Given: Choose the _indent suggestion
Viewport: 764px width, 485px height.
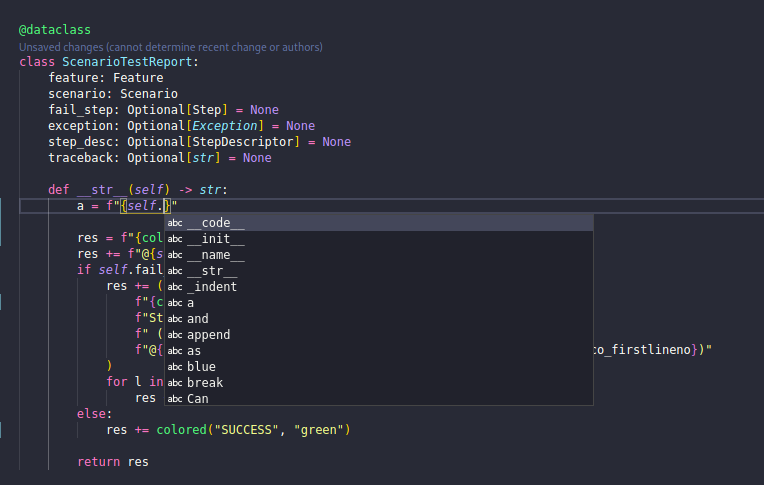Looking at the screenshot, I should [x=379, y=287].
